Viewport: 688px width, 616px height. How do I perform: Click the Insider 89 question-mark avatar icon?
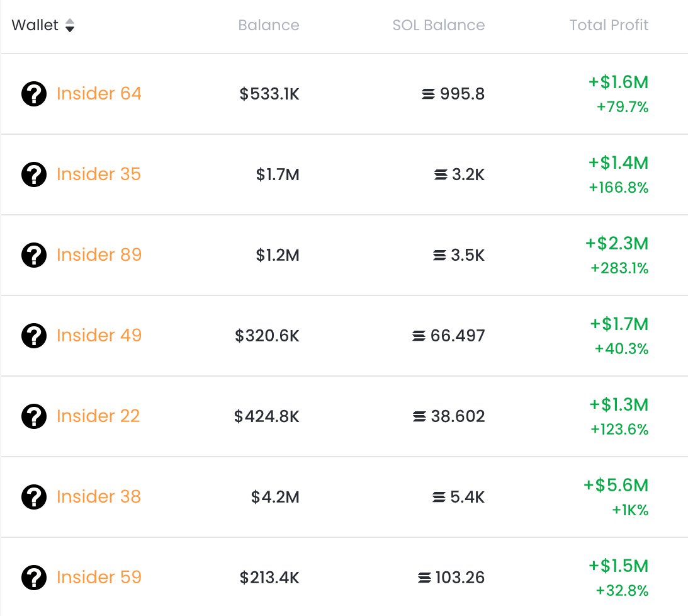click(34, 255)
